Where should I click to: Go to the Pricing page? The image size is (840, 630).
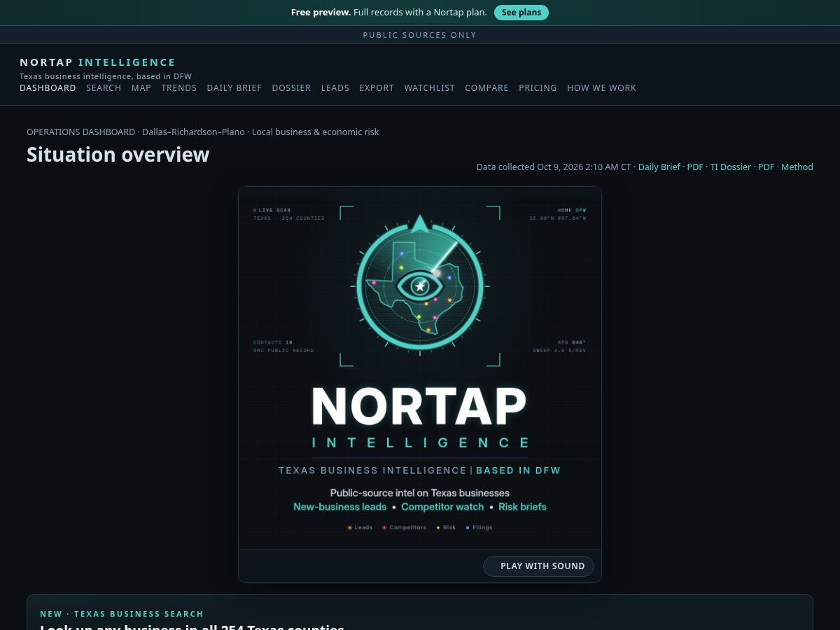(x=538, y=88)
